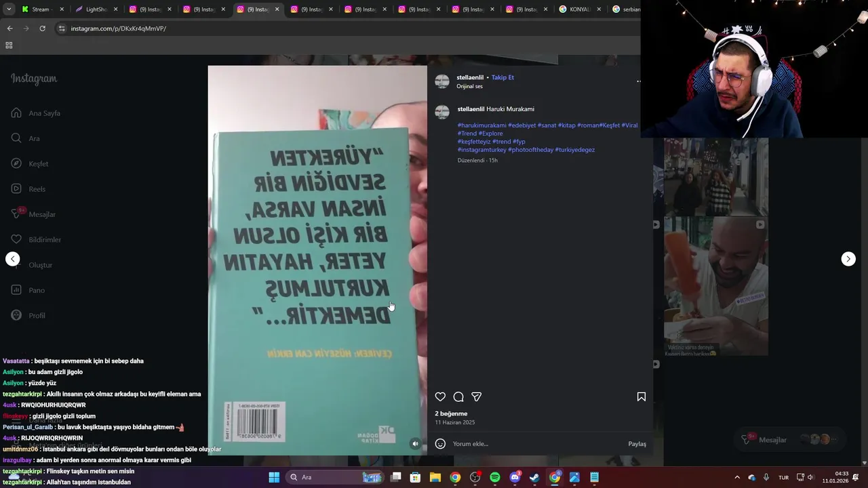Click Takip Et to follow stellaenlil

coord(502,77)
